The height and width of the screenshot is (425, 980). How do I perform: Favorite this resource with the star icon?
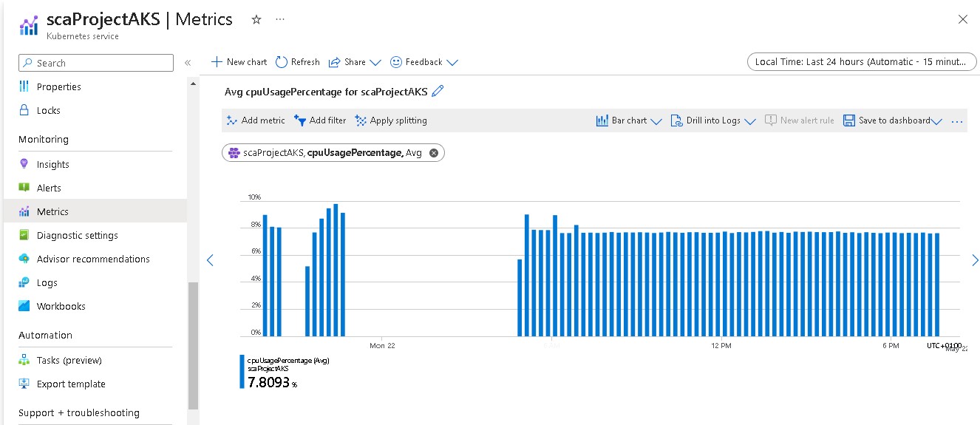pyautogui.click(x=256, y=20)
